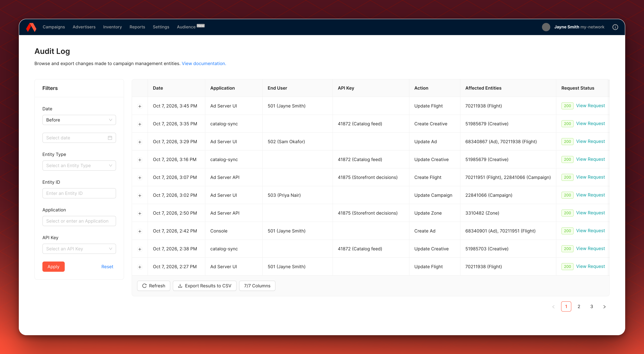
Task: View Request for 3:02 PM Update Campaign
Action: (590, 195)
